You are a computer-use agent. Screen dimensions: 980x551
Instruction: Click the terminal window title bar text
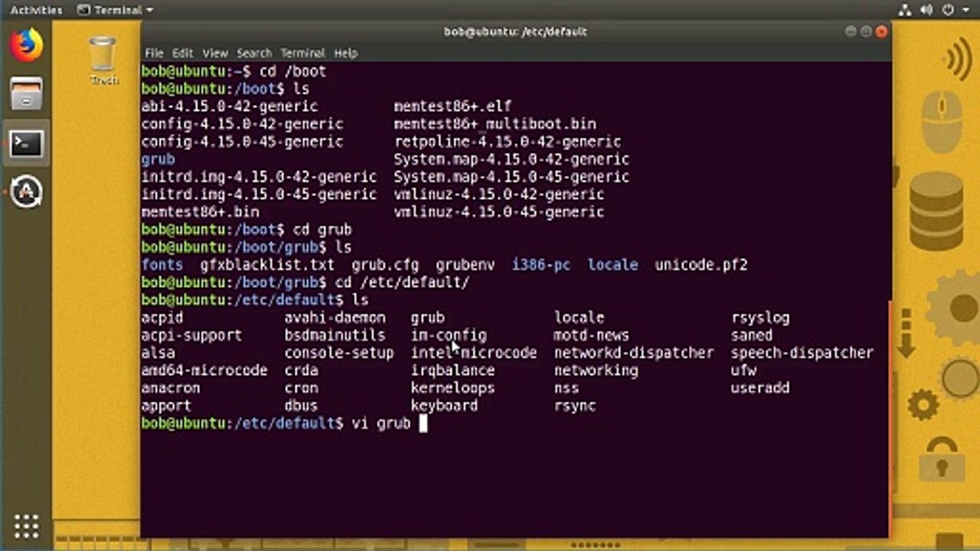click(x=515, y=31)
